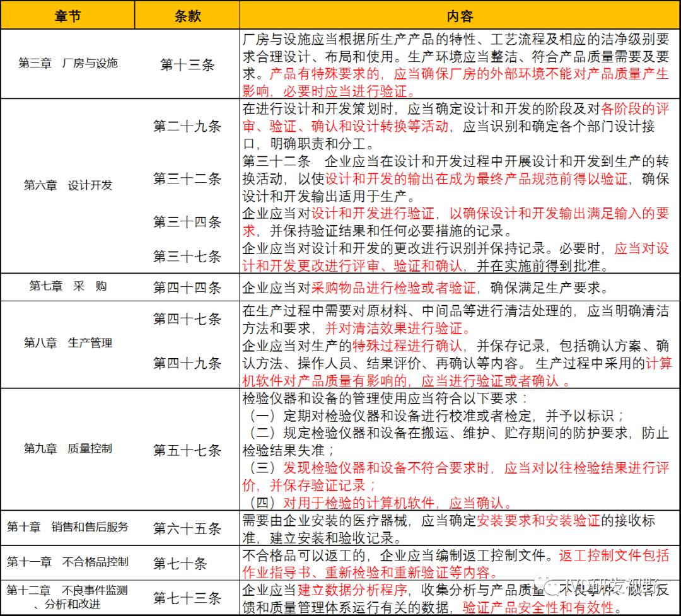Click 第二十九条 in the clause column
The image size is (681, 616).
click(x=187, y=127)
